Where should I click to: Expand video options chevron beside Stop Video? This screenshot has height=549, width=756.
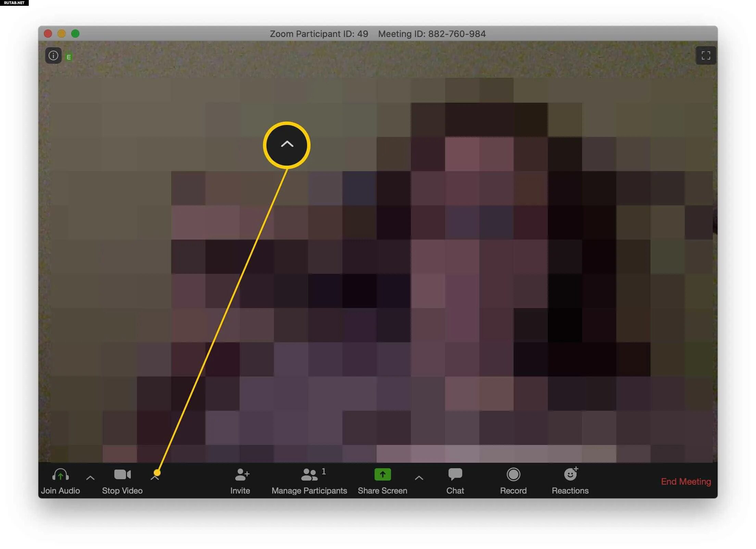(x=155, y=478)
